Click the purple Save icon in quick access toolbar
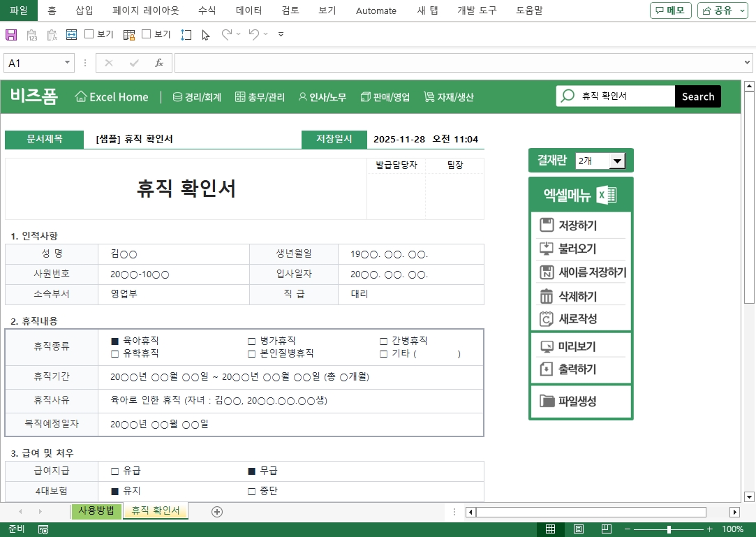 11,34
